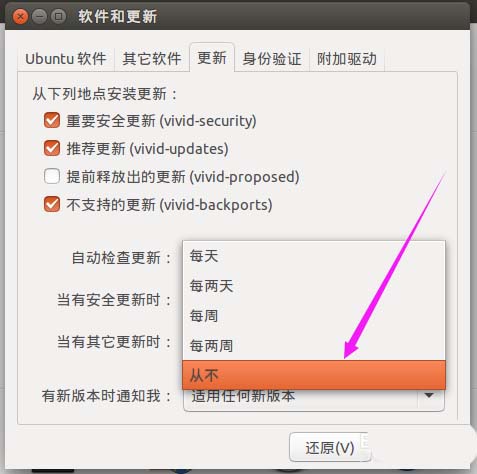Minimize the 软件和更新 window
The height and width of the screenshot is (474, 477).
[39, 16]
